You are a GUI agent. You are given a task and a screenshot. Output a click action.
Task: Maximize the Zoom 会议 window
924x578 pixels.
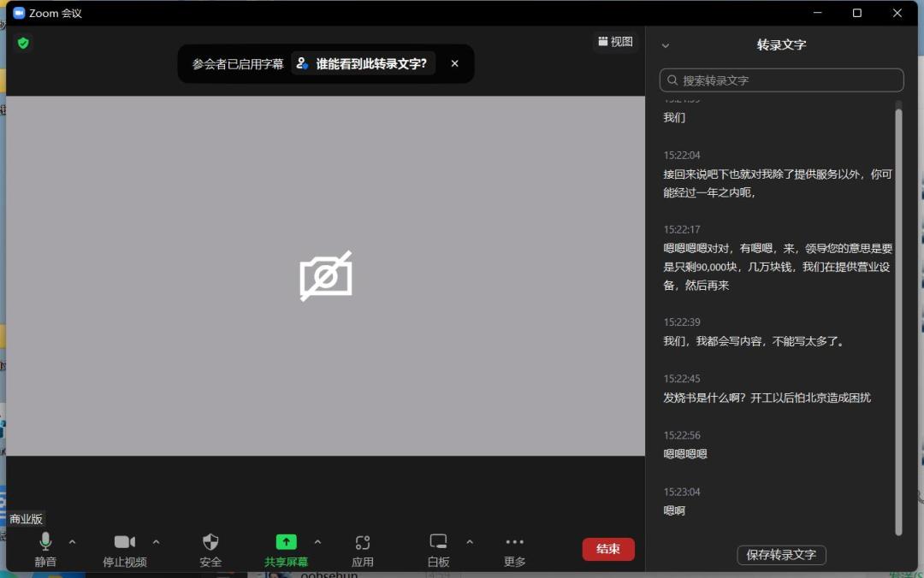coord(856,13)
